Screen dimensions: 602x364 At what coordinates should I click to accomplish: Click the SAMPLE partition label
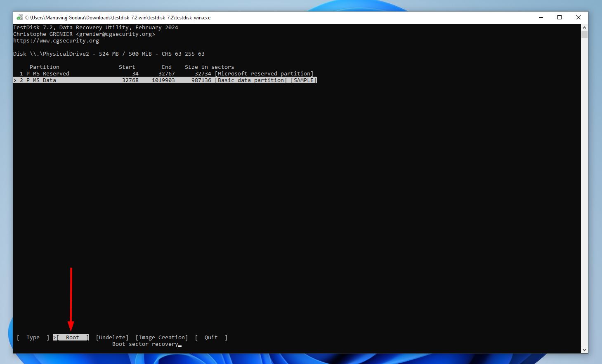(x=304, y=80)
